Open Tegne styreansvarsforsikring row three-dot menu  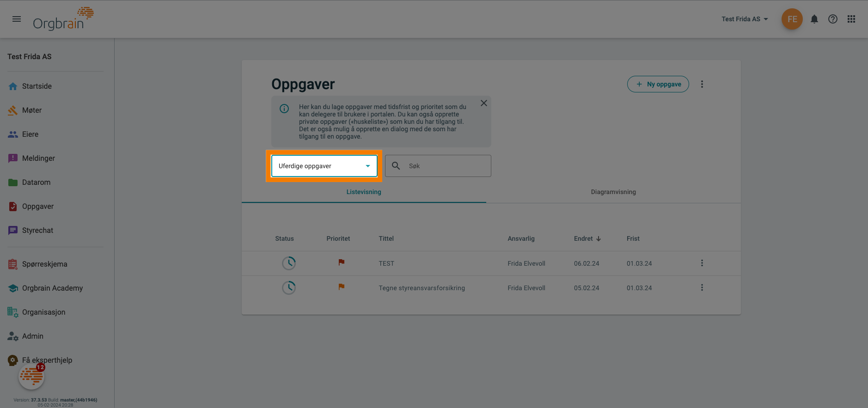(x=702, y=287)
